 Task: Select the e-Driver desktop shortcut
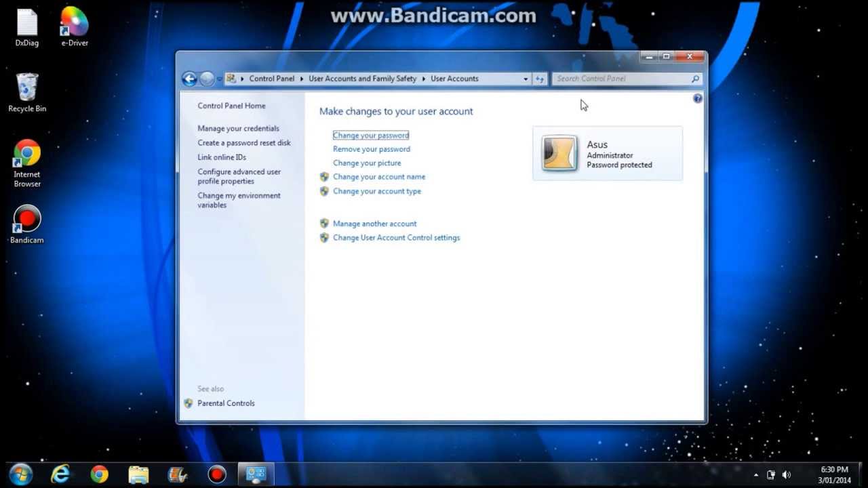point(75,27)
